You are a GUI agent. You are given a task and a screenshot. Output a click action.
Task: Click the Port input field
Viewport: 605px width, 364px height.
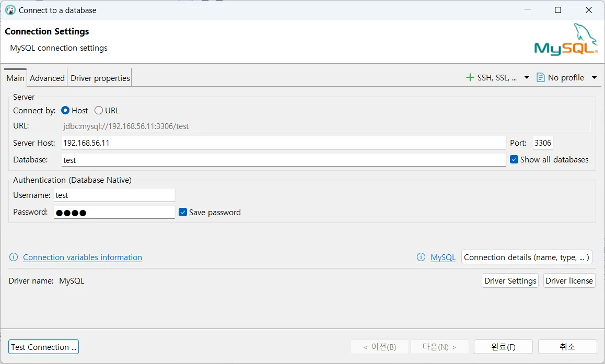pyautogui.click(x=542, y=143)
